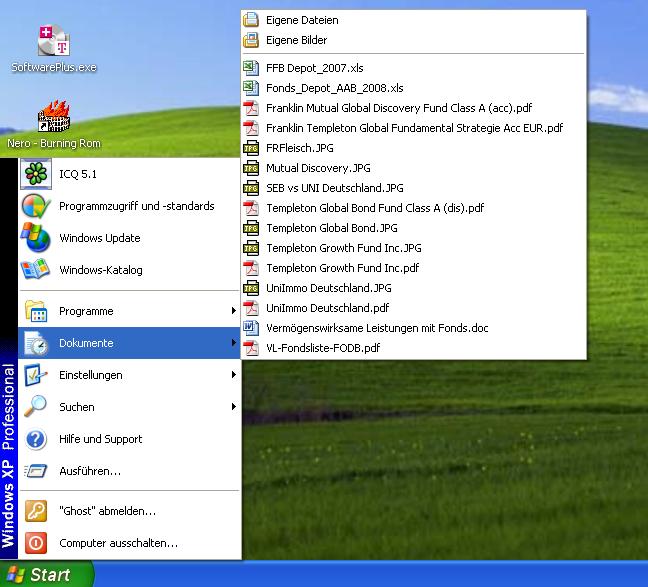Open Programmzugriff und -standards

(x=136, y=206)
